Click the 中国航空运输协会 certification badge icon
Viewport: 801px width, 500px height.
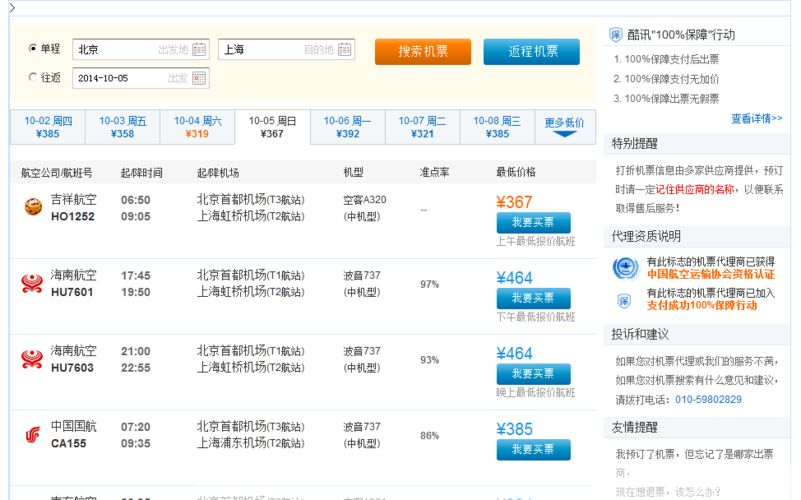pos(625,268)
